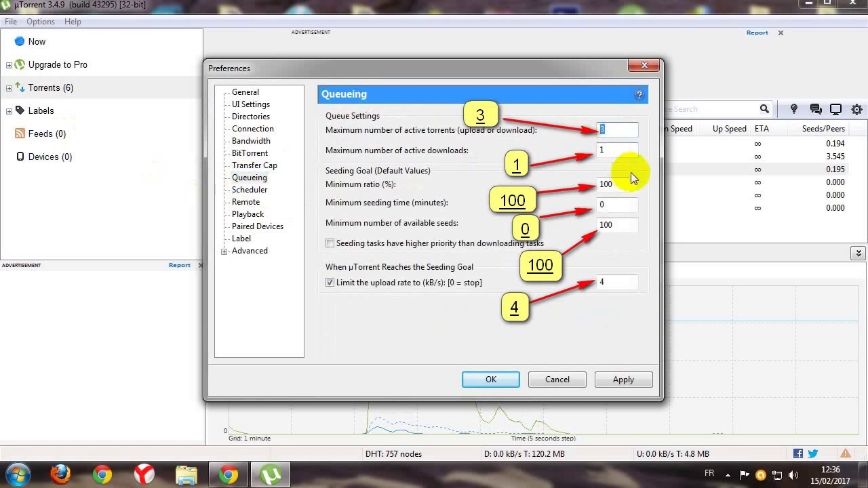
Task: Open Yandex browser from the taskbar
Action: (144, 474)
